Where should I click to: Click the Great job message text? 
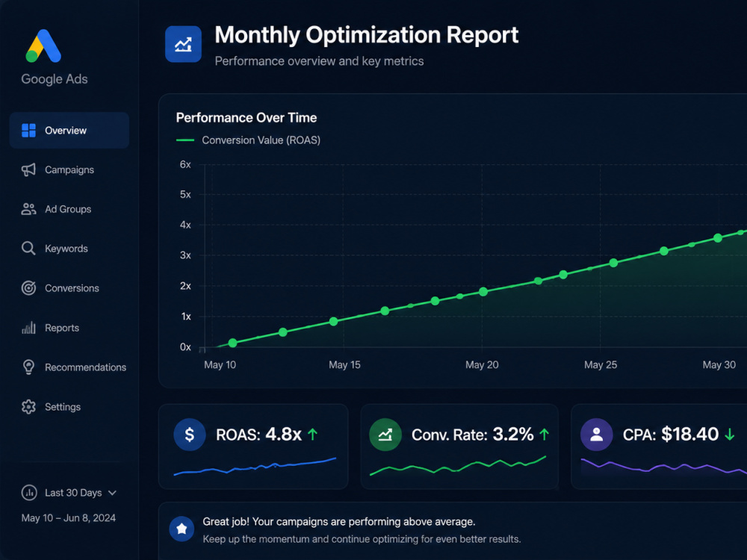click(338, 521)
